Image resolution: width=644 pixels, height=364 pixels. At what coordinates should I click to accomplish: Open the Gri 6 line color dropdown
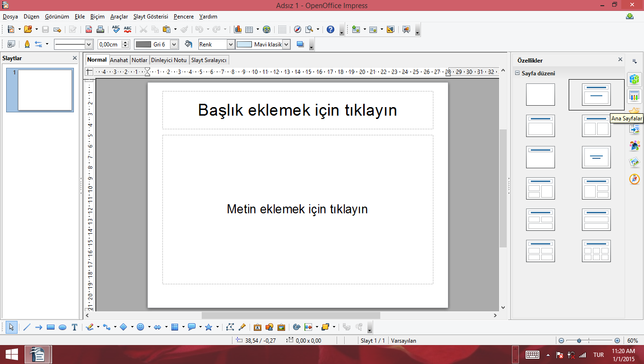174,44
